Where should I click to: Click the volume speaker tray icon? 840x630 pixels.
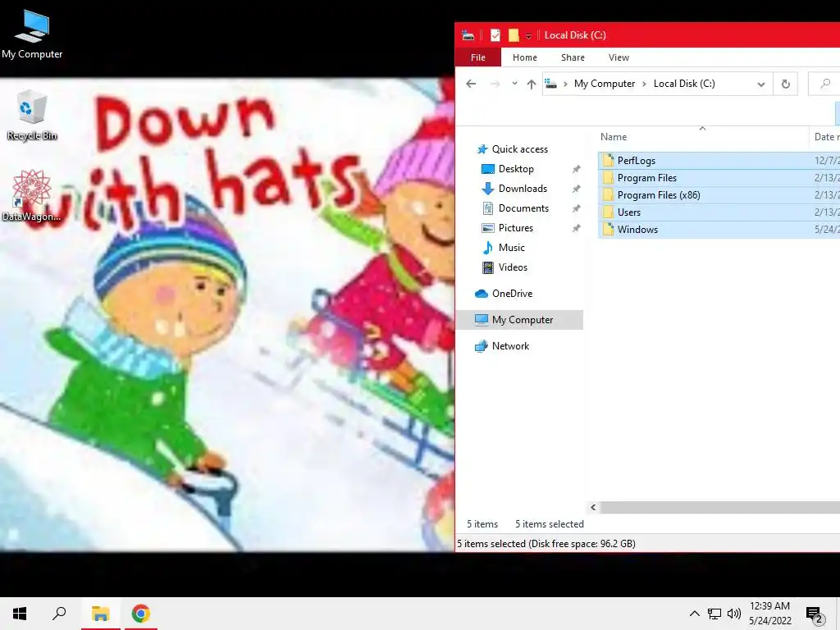(x=734, y=614)
